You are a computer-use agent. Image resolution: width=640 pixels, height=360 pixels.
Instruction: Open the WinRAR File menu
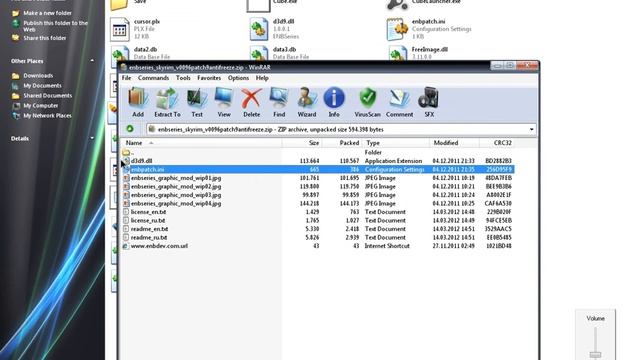(x=127, y=78)
